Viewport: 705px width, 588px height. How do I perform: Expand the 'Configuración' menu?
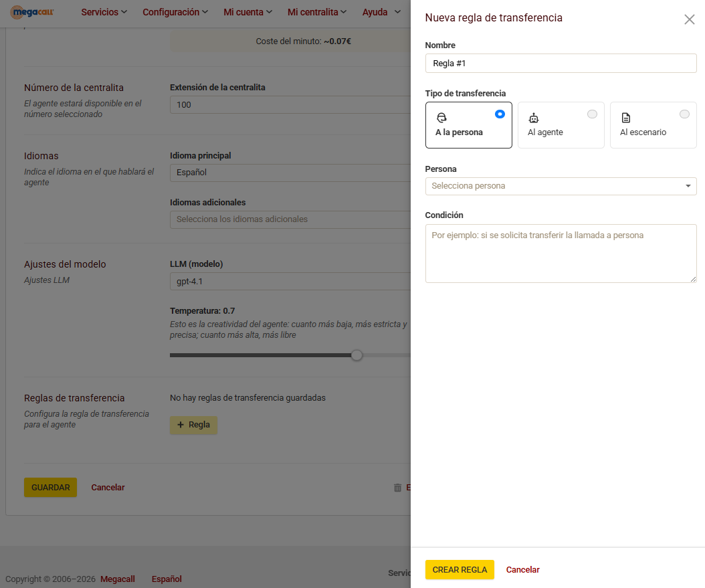(175, 12)
